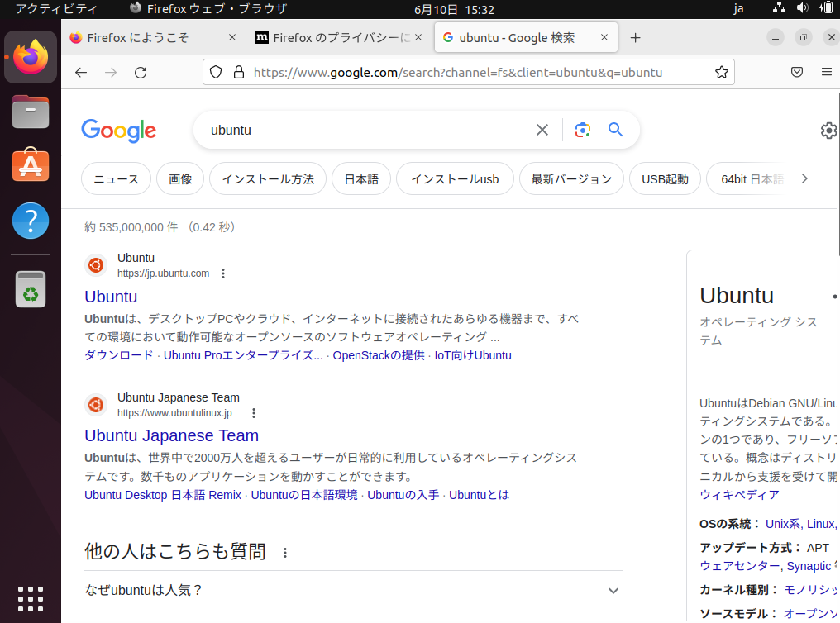Close the Firefox にようこそ tab
Image resolution: width=840 pixels, height=623 pixels.
tap(232, 37)
